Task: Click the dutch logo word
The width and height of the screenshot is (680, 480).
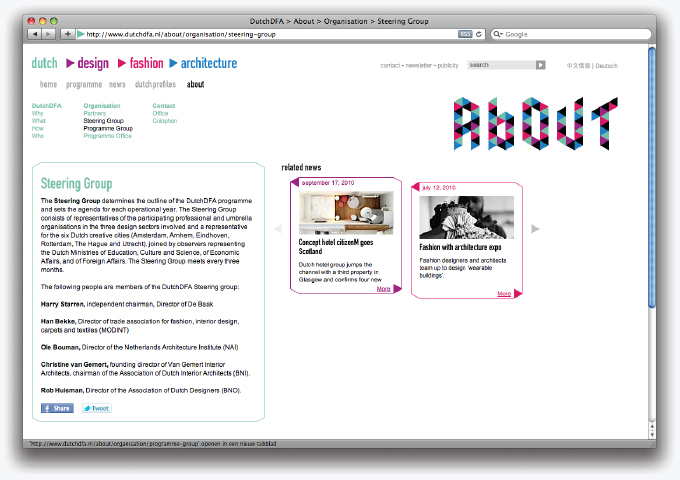Action: (44, 63)
